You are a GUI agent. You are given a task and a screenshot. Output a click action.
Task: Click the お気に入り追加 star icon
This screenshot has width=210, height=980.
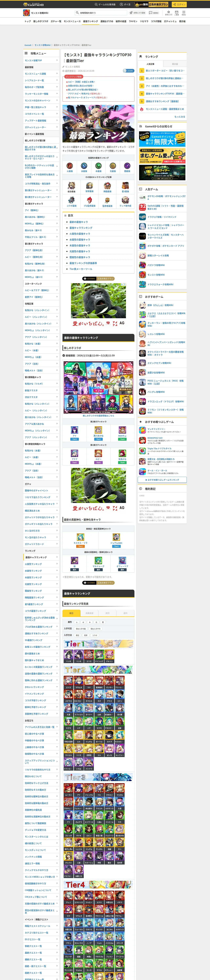point(138,13)
